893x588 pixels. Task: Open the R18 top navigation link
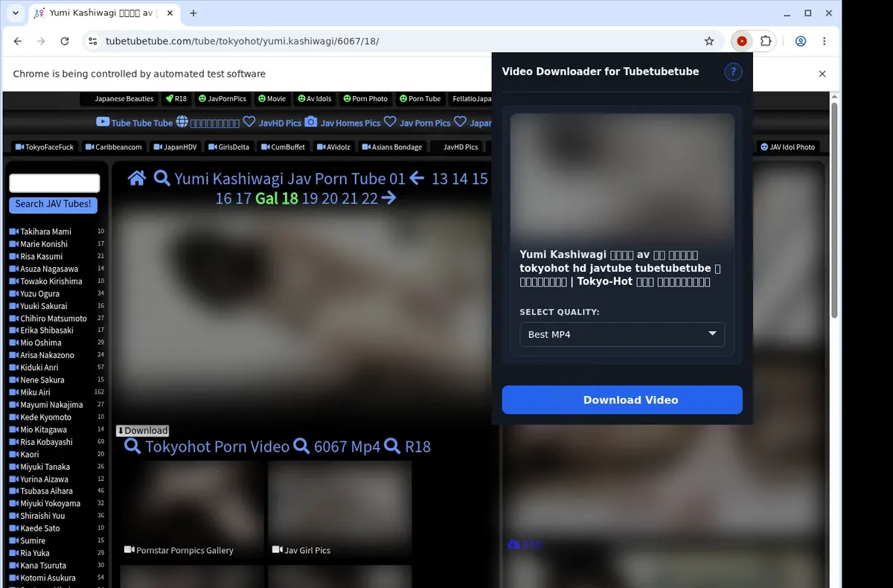point(176,98)
